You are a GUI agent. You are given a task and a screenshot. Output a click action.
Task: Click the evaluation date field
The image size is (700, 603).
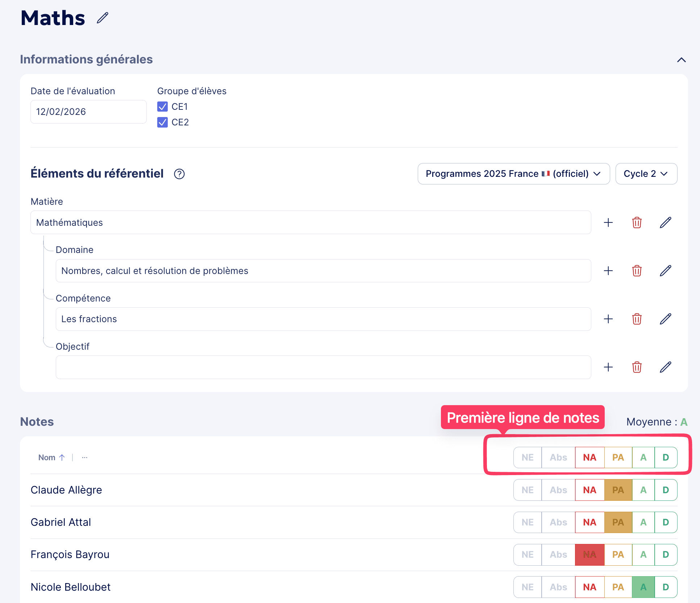[x=88, y=112]
